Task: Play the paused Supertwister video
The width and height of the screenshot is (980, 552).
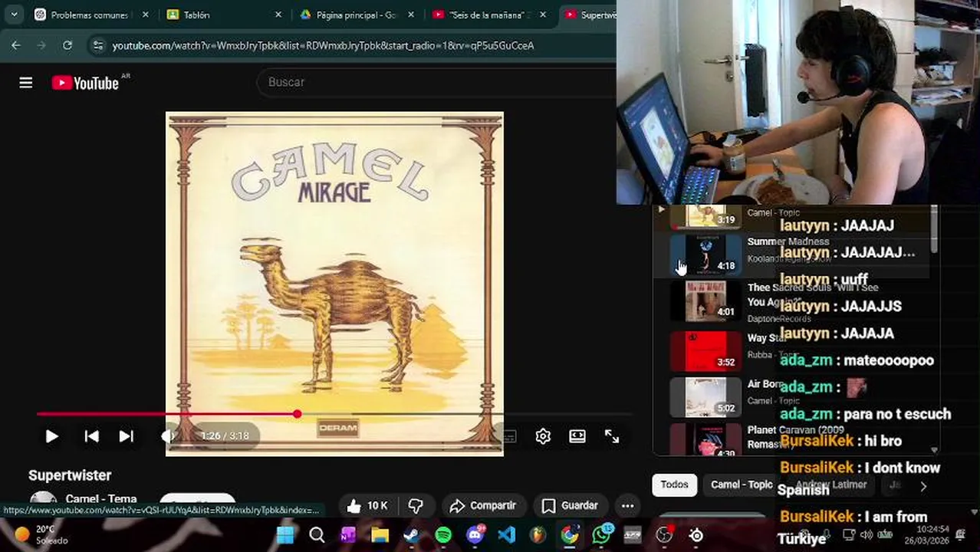Action: pos(51,436)
